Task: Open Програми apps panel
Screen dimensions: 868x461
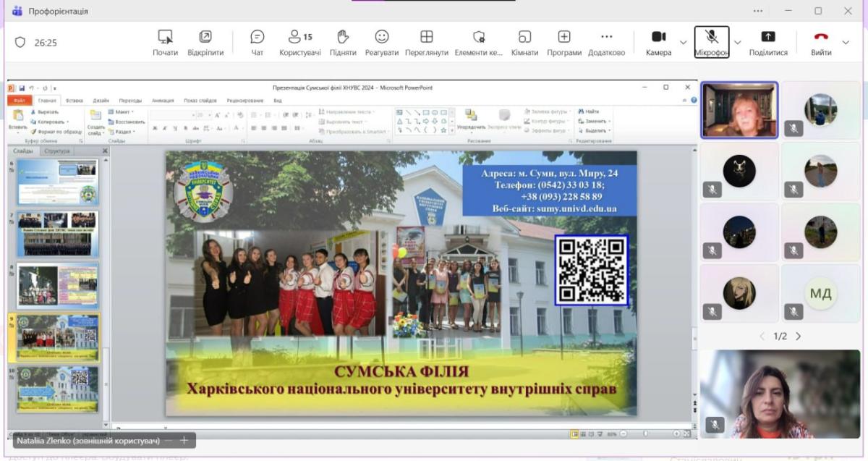Action: 564,43
